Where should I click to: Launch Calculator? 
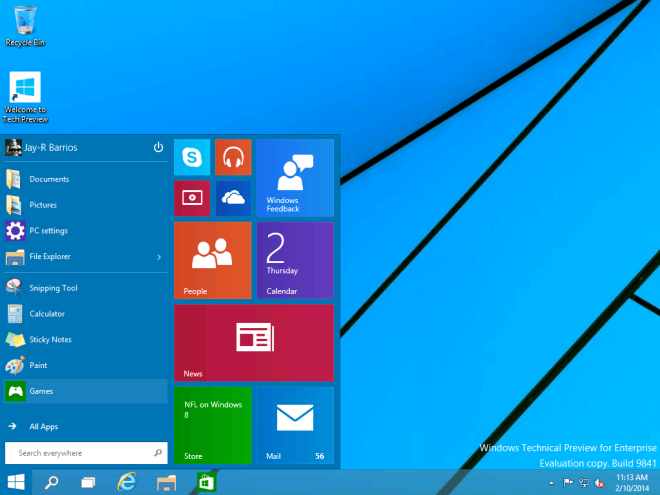[86, 314]
